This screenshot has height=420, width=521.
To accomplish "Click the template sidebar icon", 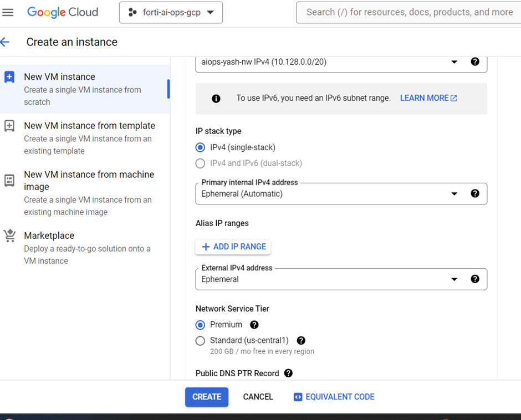I will pyautogui.click(x=9, y=126).
